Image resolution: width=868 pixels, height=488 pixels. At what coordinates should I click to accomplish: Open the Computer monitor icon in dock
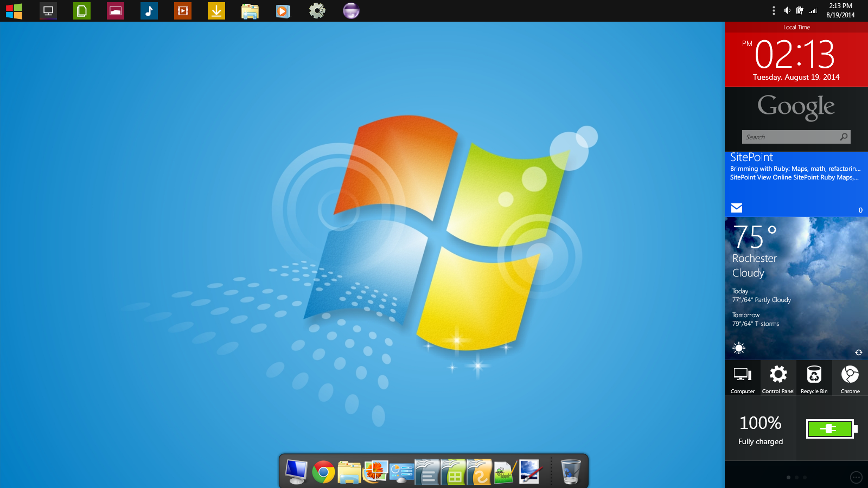pyautogui.click(x=297, y=471)
